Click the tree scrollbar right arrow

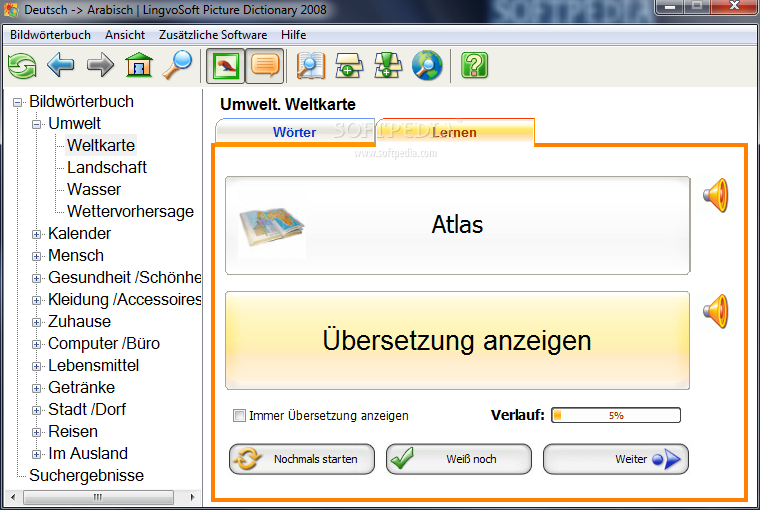tap(192, 497)
